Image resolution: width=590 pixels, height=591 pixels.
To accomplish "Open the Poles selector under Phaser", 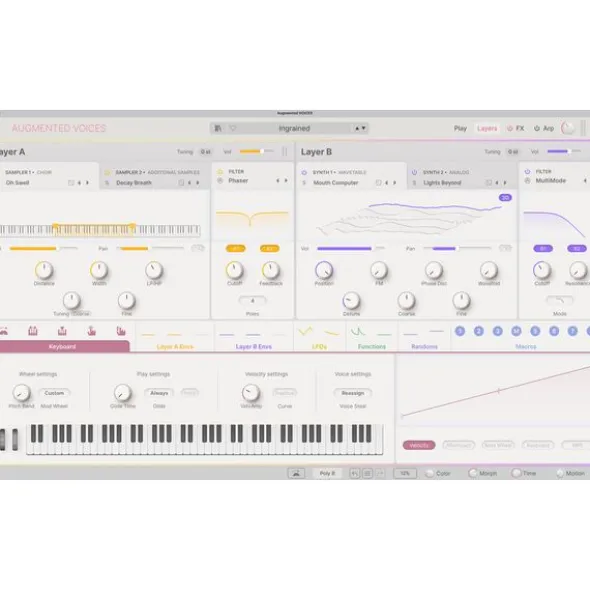I will (253, 300).
